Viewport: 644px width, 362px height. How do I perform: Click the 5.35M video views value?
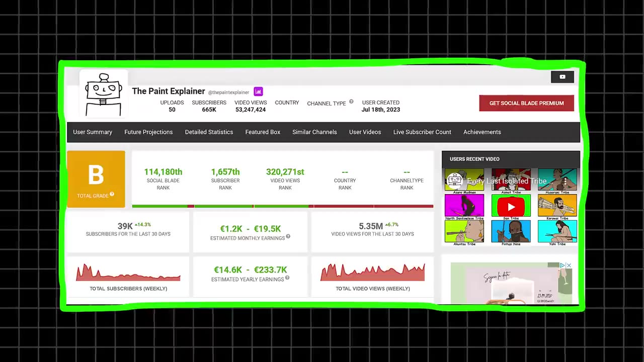pos(371,226)
